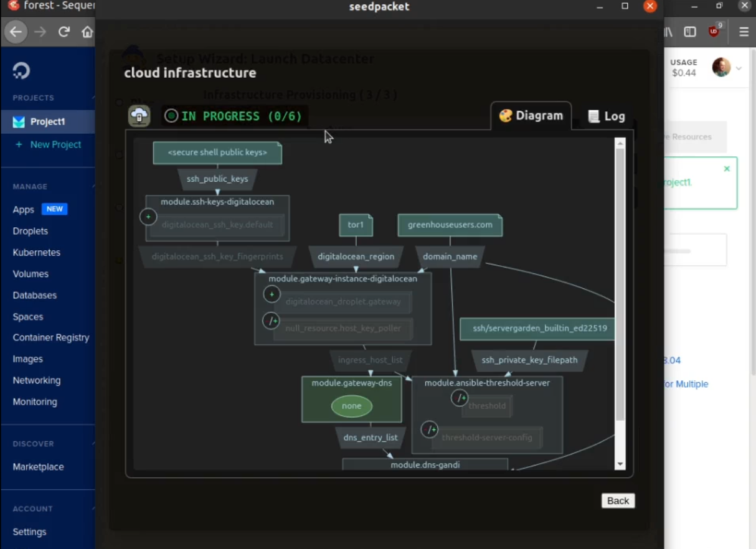Image resolution: width=756 pixels, height=549 pixels.
Task: Click the diagram vertical scrollbar thumb
Action: 620,284
